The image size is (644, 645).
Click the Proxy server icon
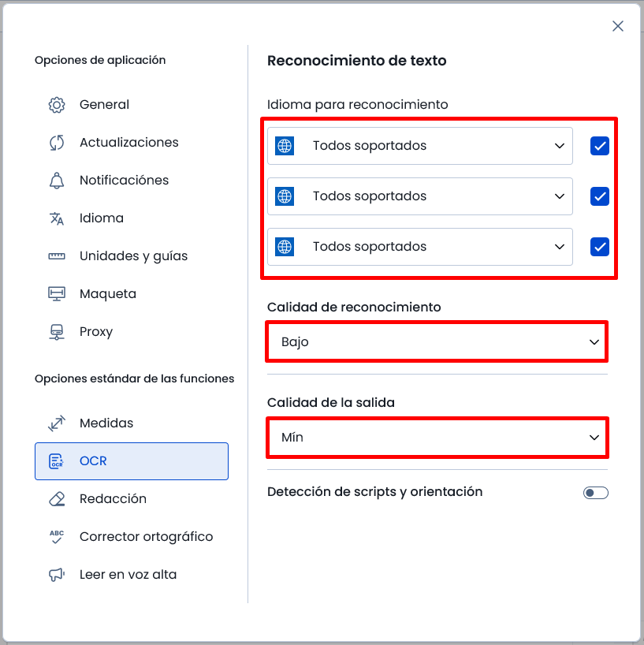57,332
